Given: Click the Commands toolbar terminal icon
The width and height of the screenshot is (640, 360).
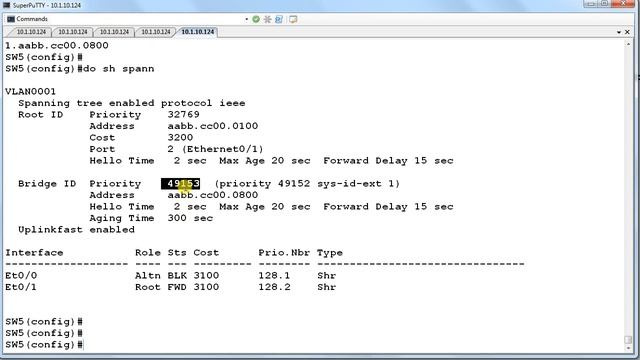Looking at the screenshot, I should point(11,19).
